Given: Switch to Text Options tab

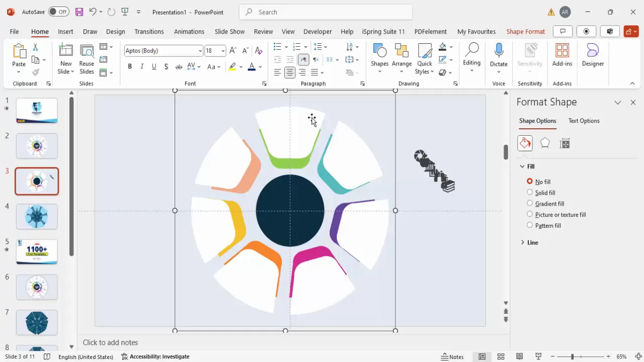Looking at the screenshot, I should click(584, 121).
